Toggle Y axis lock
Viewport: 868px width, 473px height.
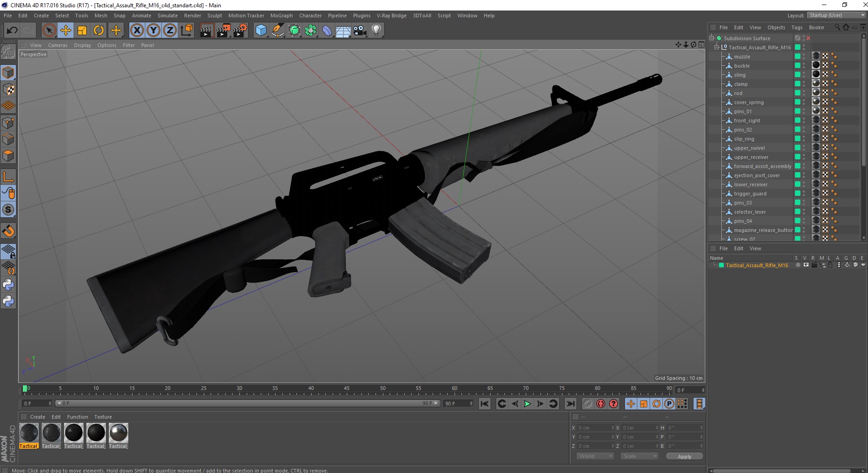point(153,31)
